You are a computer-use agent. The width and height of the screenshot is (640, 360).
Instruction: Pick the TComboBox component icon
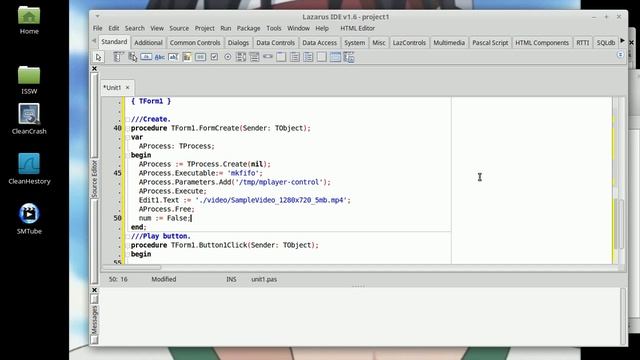(255, 57)
